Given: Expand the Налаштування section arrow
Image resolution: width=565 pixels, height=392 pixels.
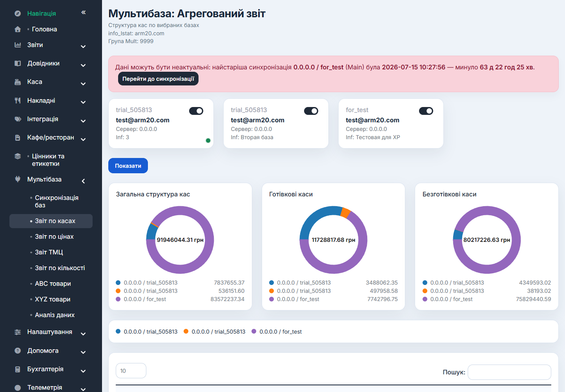Looking at the screenshot, I should coord(83,334).
